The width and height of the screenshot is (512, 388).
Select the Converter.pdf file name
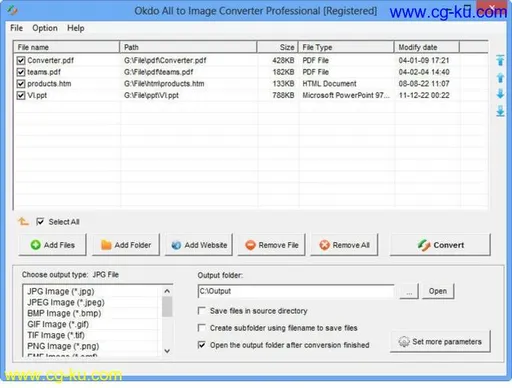pyautogui.click(x=50, y=60)
